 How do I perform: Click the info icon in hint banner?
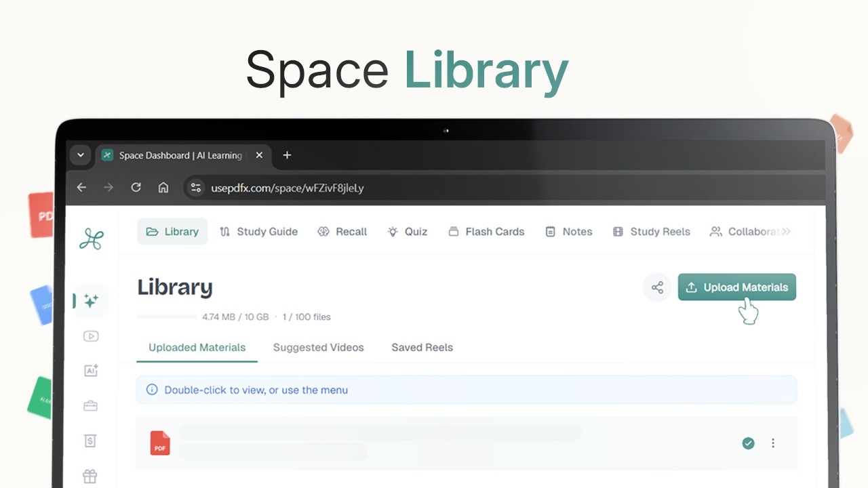[x=152, y=390]
